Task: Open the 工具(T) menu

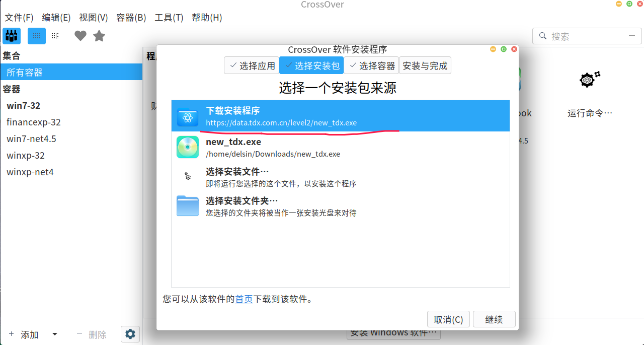Action: 169,17
